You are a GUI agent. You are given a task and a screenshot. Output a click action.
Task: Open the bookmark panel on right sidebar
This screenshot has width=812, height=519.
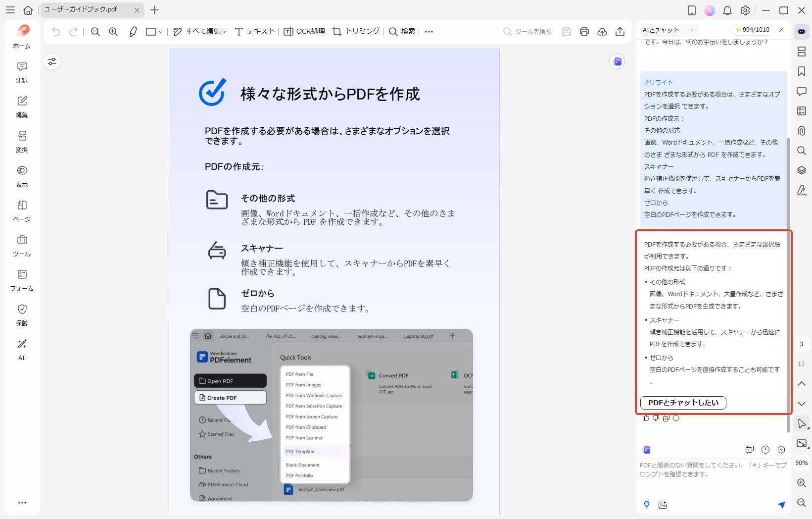(x=802, y=72)
